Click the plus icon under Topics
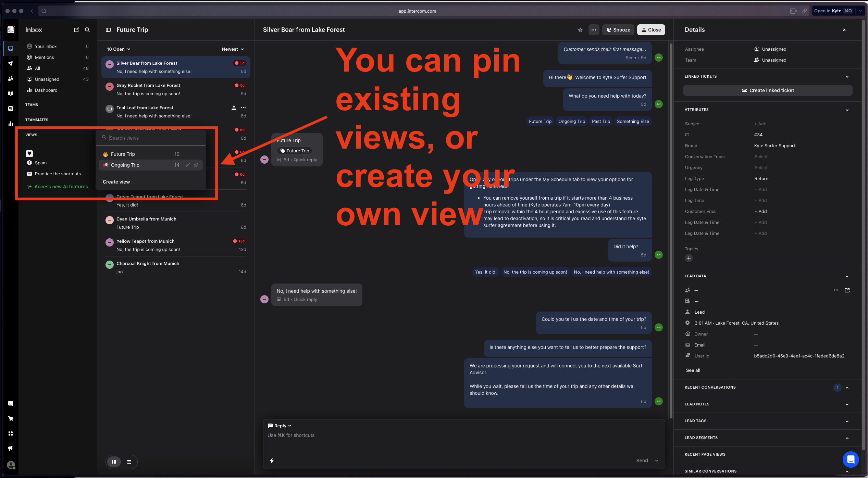Image resolution: width=868 pixels, height=478 pixels. point(689,258)
